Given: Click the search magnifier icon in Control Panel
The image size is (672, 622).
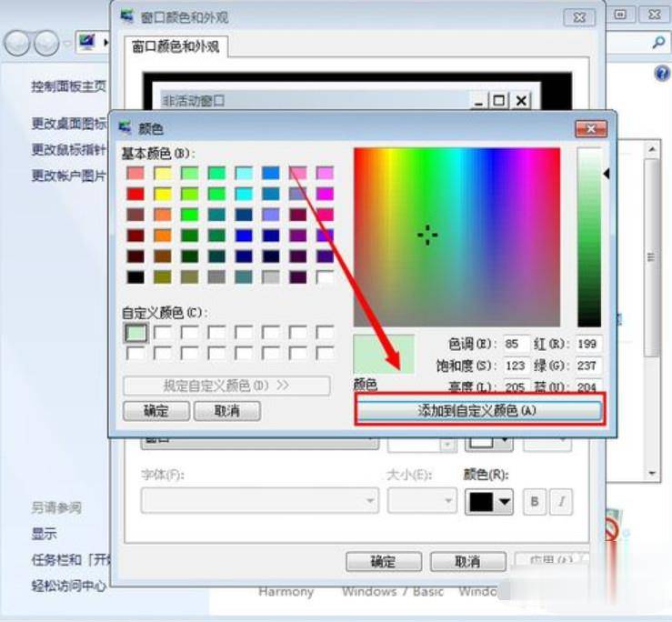Looking at the screenshot, I should [x=658, y=43].
